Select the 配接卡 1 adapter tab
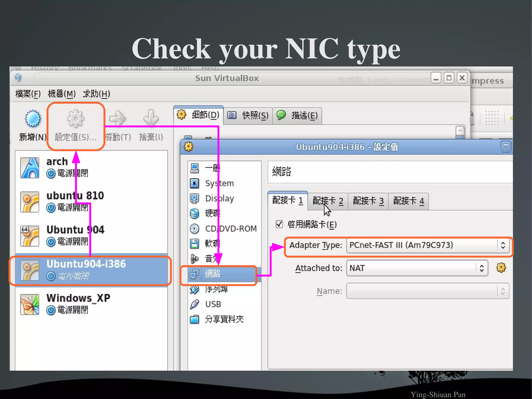Viewport: 532px width, 399px height. (x=288, y=200)
